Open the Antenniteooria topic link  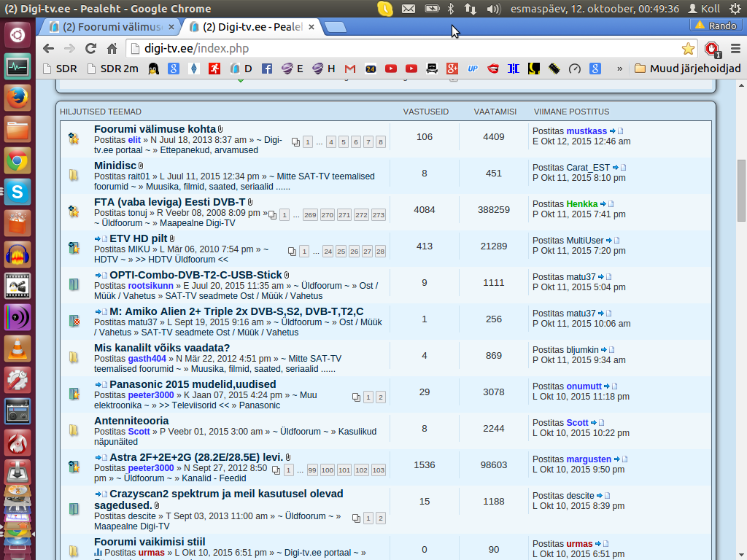point(131,421)
